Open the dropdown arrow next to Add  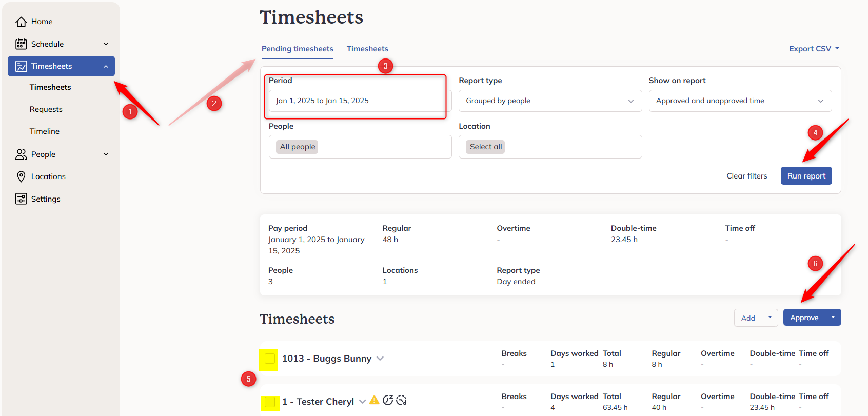pos(770,318)
